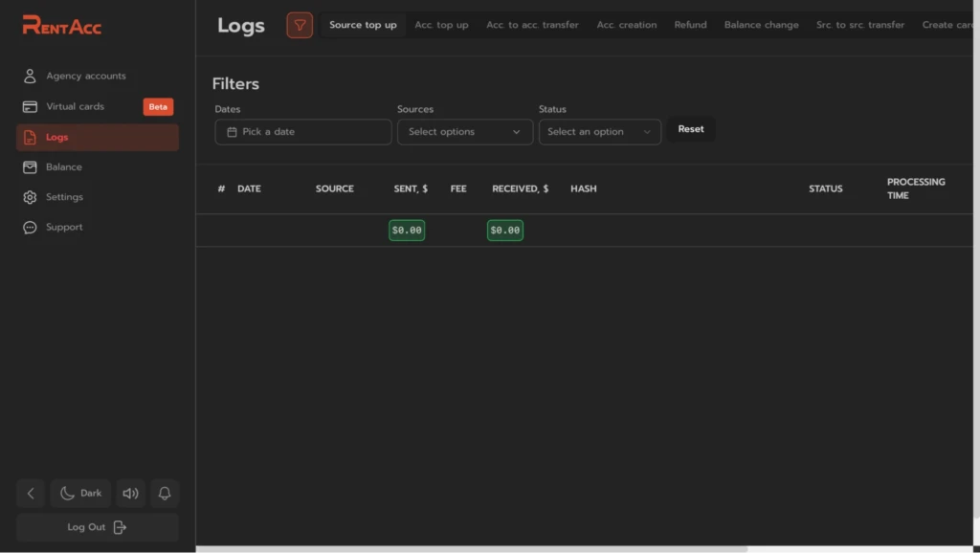Click the Log Out button

coord(98,527)
